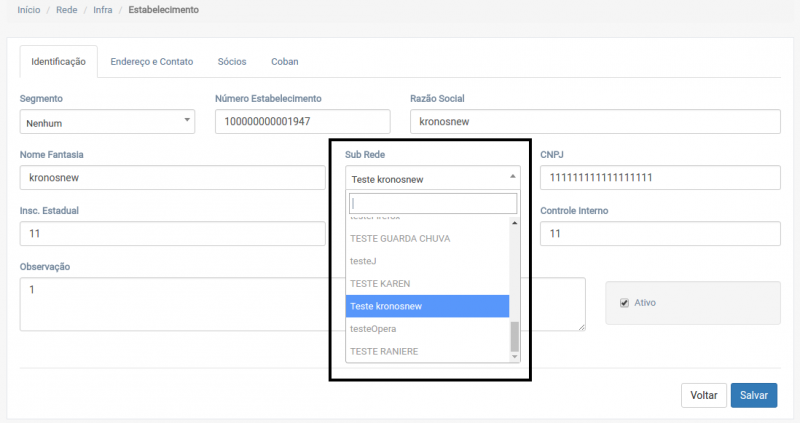This screenshot has height=423, width=800.
Task: Open the Segmento dropdown
Action: (x=107, y=122)
